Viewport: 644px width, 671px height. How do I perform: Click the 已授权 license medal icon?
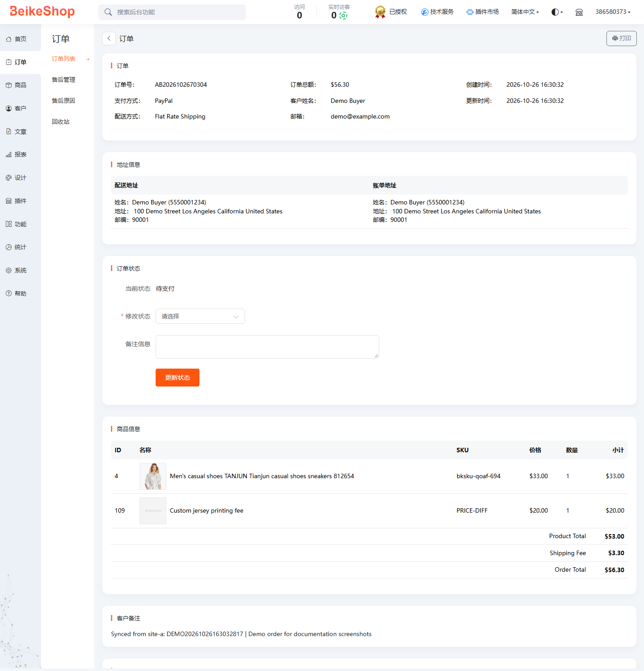pyautogui.click(x=380, y=12)
